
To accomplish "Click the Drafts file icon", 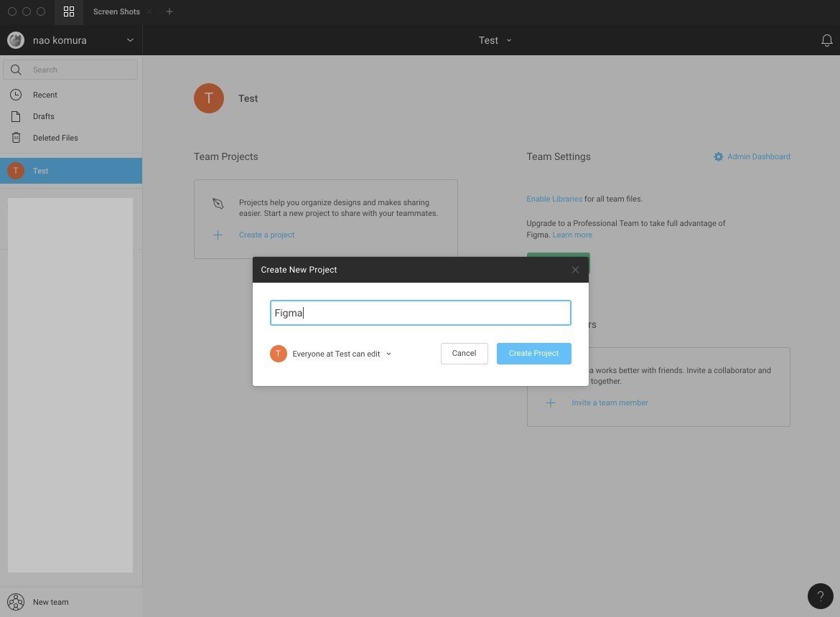I will click(x=16, y=116).
